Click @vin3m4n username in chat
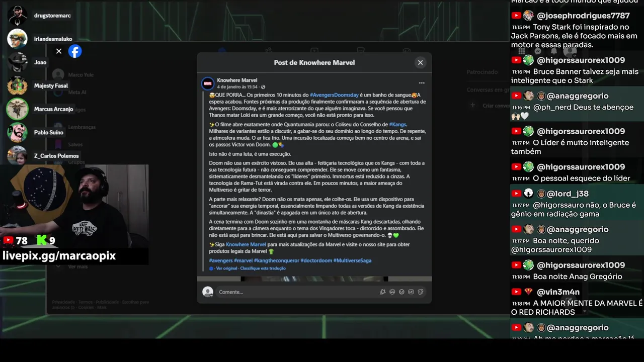 pos(558,292)
